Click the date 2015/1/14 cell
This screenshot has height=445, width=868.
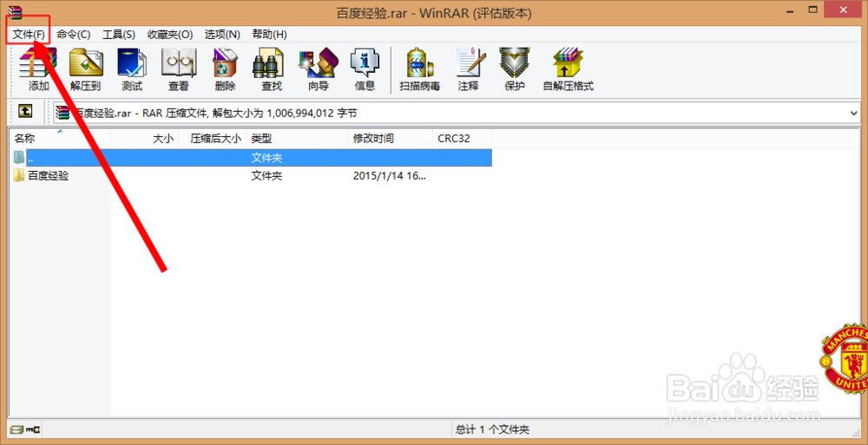click(390, 176)
